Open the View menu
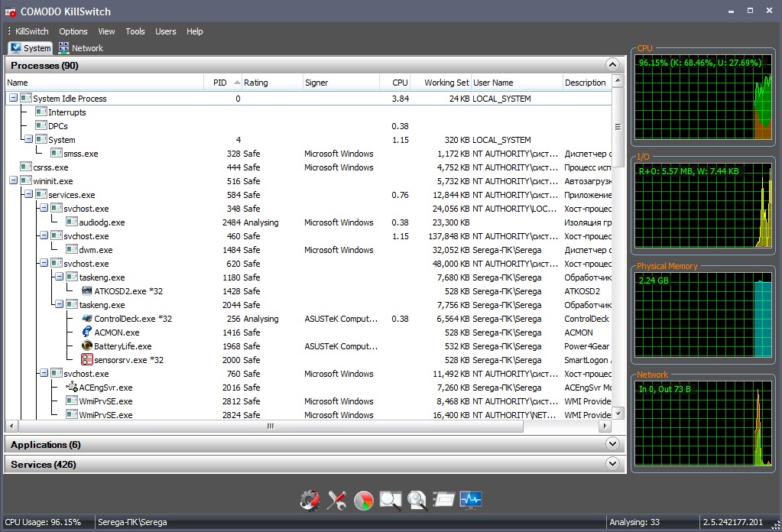Viewport: 782px width, 532px height. click(106, 31)
